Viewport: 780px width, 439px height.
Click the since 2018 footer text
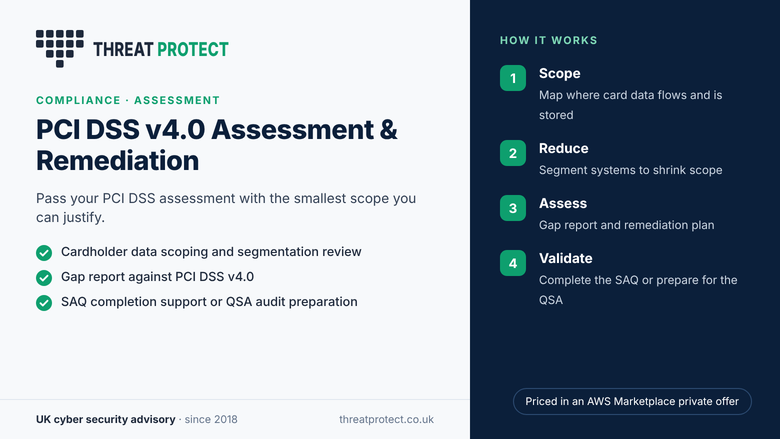coord(211,419)
